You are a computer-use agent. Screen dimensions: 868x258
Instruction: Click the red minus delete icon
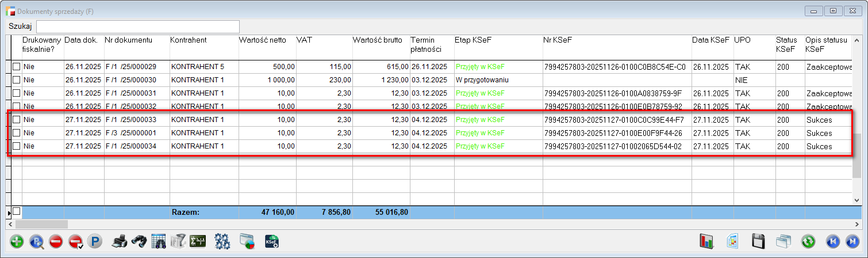56,241
